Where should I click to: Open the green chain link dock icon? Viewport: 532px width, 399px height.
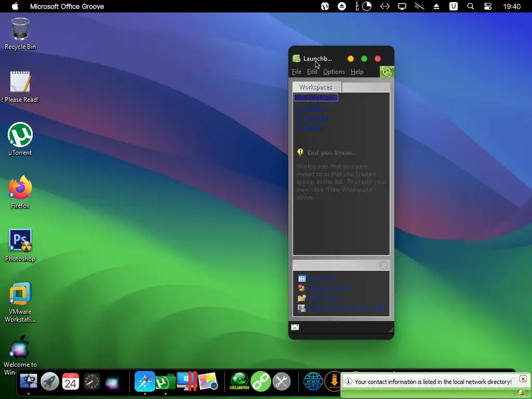click(x=261, y=381)
